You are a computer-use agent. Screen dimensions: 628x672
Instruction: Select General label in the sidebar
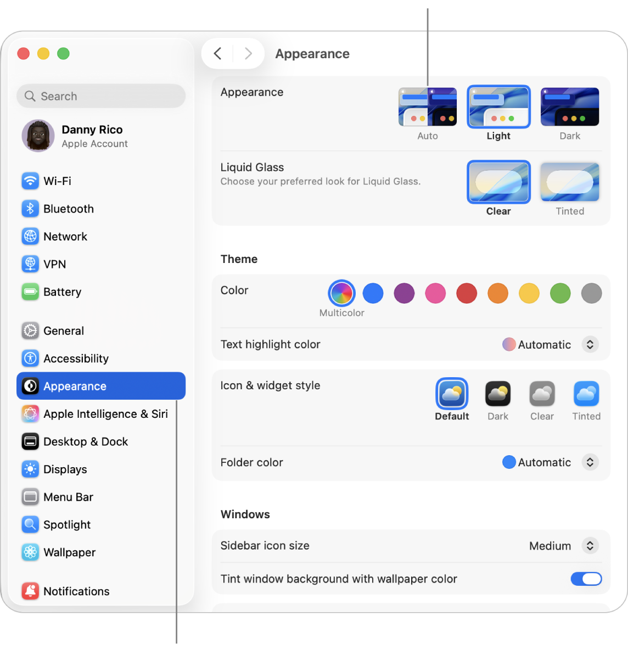(x=64, y=331)
